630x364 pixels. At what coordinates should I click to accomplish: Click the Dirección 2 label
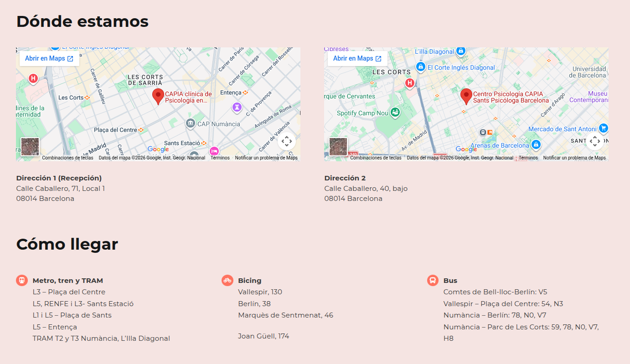345,178
